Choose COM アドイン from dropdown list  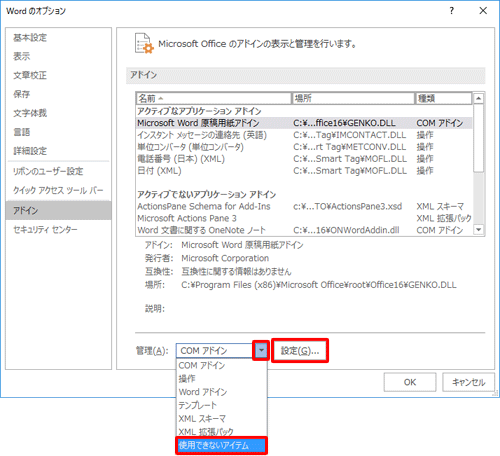tap(222, 365)
